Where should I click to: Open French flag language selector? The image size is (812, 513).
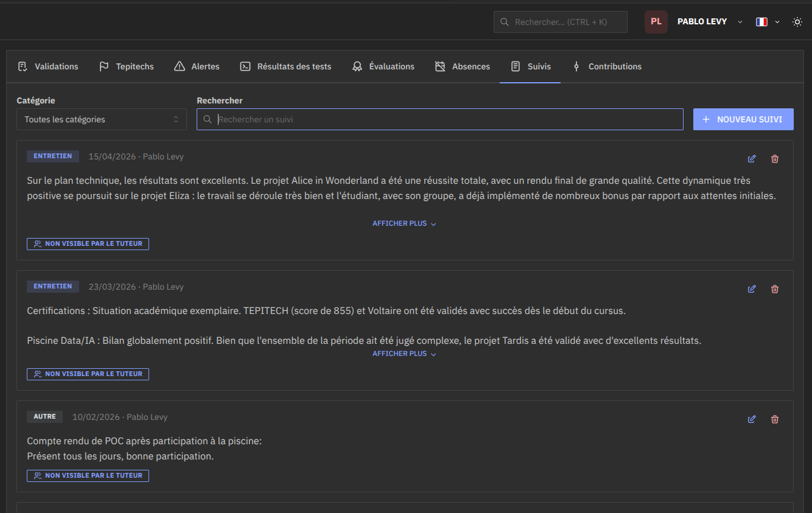click(768, 22)
